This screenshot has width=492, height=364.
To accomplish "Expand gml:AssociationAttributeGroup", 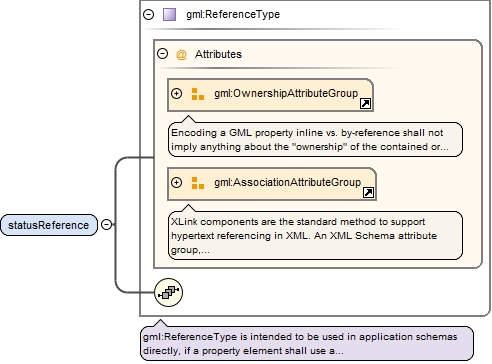I will point(176,183).
